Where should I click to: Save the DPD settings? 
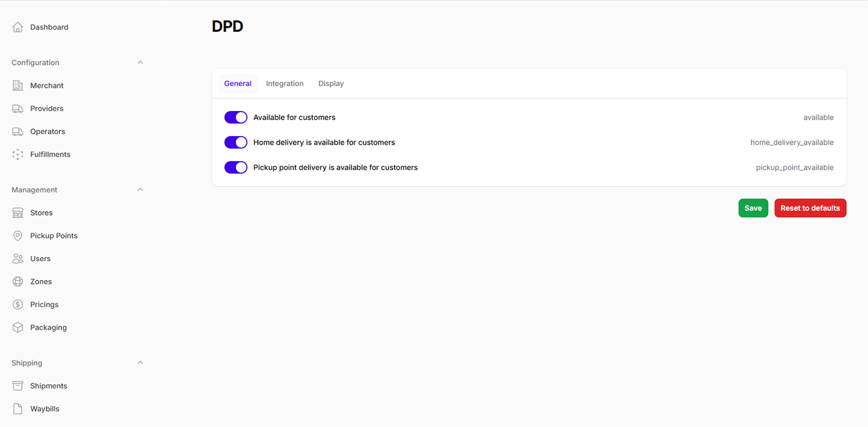(753, 208)
